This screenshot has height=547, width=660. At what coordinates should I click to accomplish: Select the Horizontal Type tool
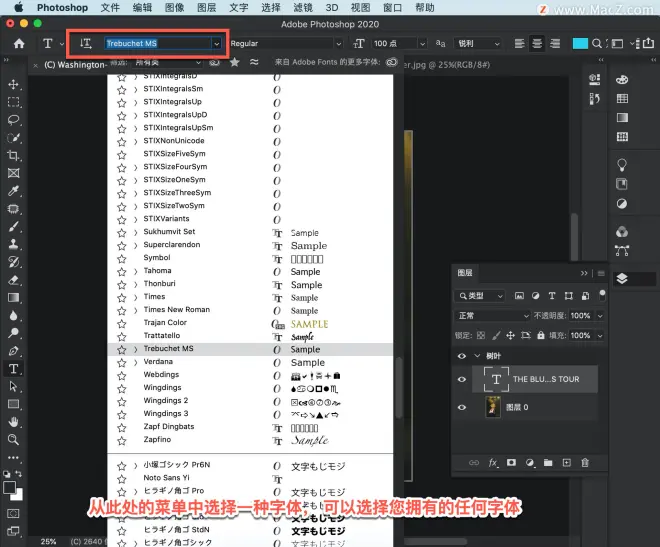13,369
